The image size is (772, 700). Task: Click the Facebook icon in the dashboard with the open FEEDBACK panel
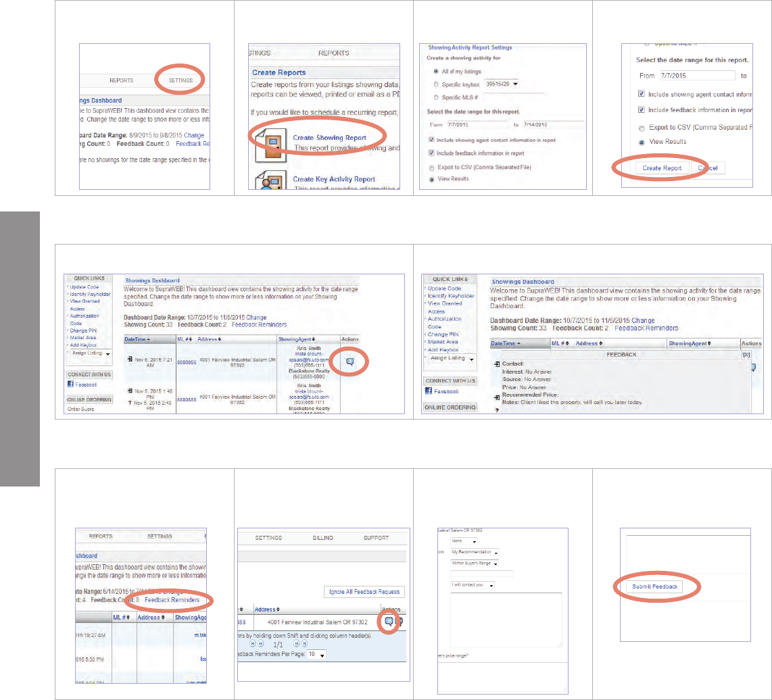click(429, 391)
